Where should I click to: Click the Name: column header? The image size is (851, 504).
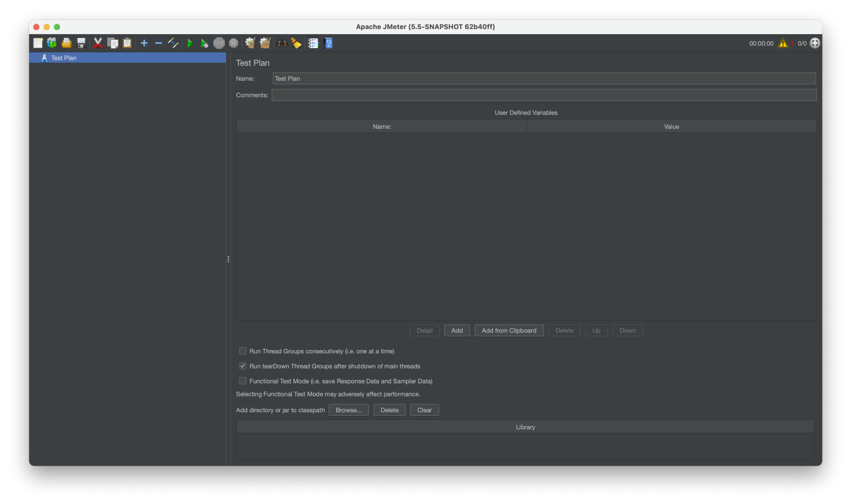pyautogui.click(x=382, y=126)
